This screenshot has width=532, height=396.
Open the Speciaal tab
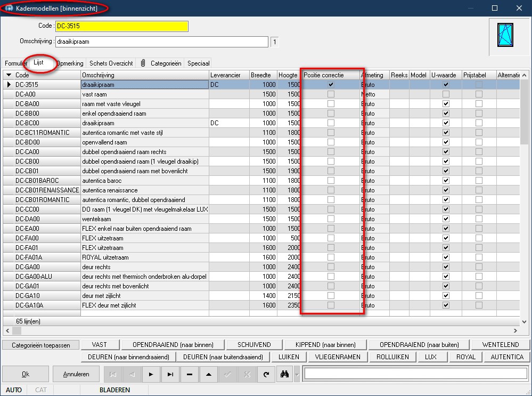(199, 63)
